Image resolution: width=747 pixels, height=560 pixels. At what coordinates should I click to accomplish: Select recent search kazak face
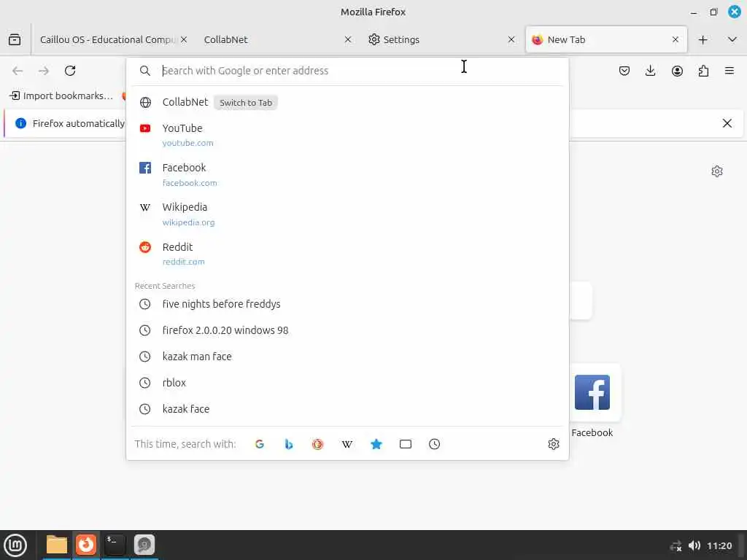[x=347, y=408]
